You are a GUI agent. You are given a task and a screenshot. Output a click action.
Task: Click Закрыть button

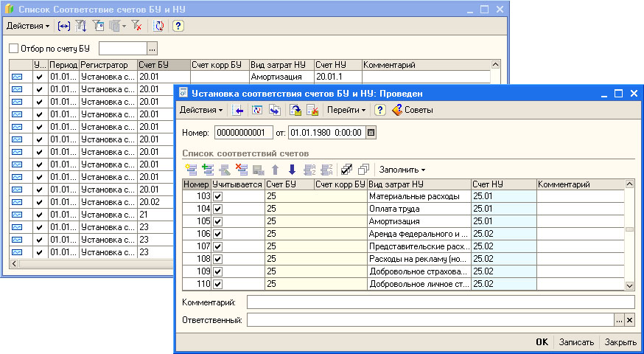coord(620,342)
